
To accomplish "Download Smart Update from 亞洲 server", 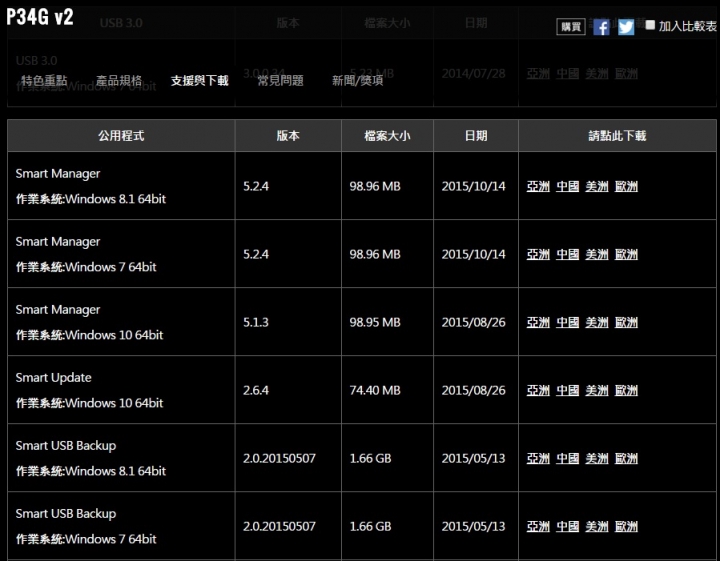I will click(x=538, y=390).
